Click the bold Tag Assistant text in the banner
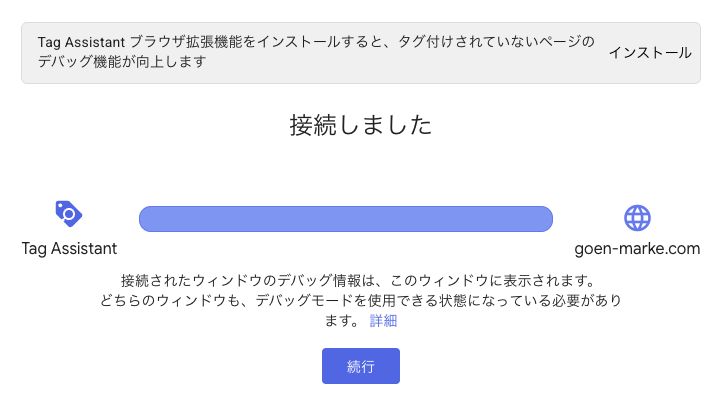The width and height of the screenshot is (721, 420). pyautogui.click(x=81, y=42)
